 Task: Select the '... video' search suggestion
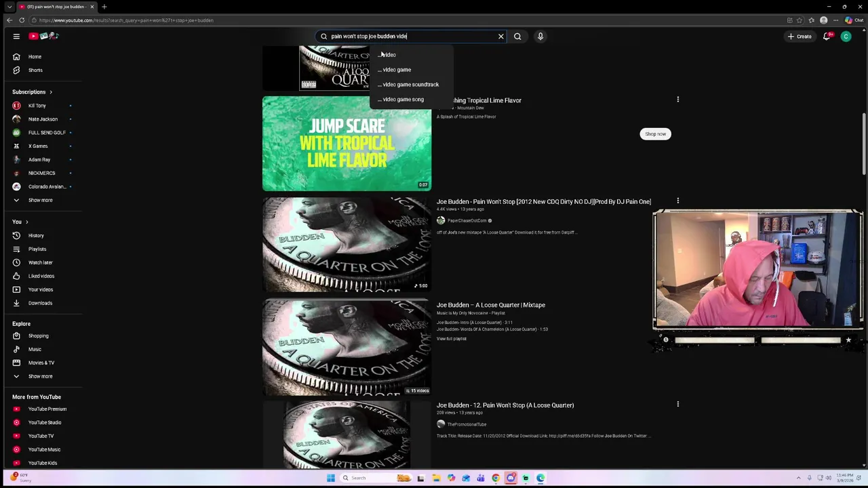click(x=411, y=55)
